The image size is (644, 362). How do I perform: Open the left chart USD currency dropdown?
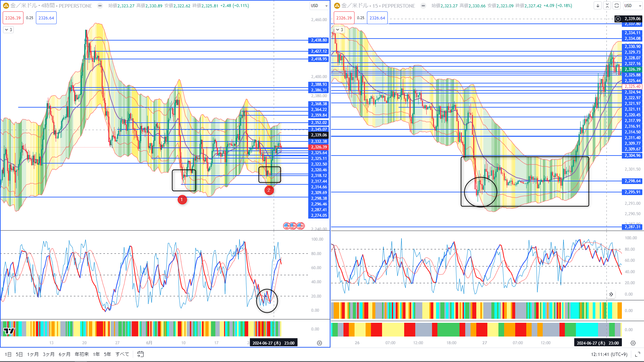[x=319, y=6]
